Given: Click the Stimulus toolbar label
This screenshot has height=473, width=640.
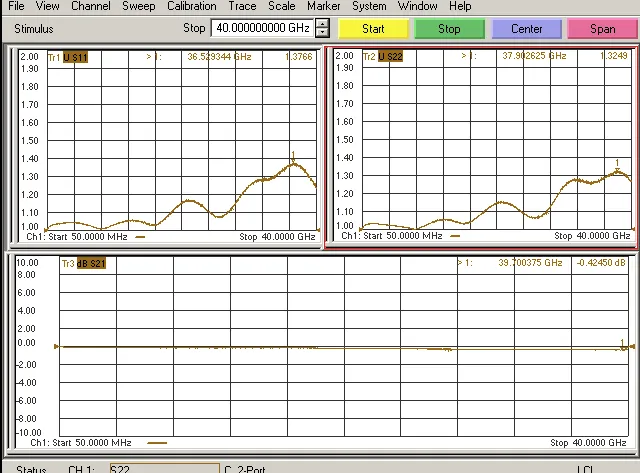Looking at the screenshot, I should [x=34, y=29].
